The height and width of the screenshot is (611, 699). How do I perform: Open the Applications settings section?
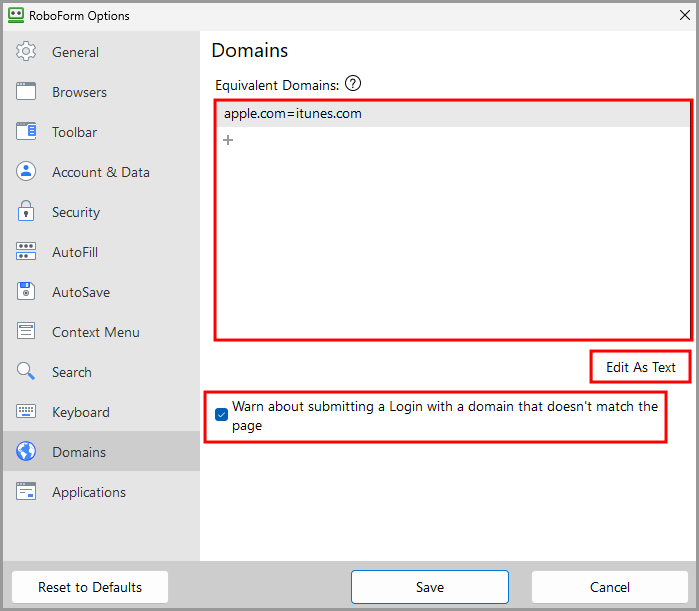(101, 492)
